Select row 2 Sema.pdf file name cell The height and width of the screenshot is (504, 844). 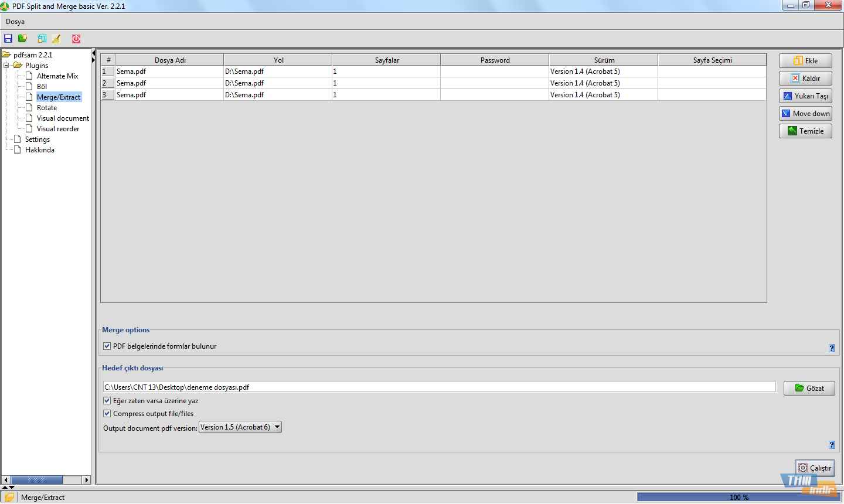[169, 83]
